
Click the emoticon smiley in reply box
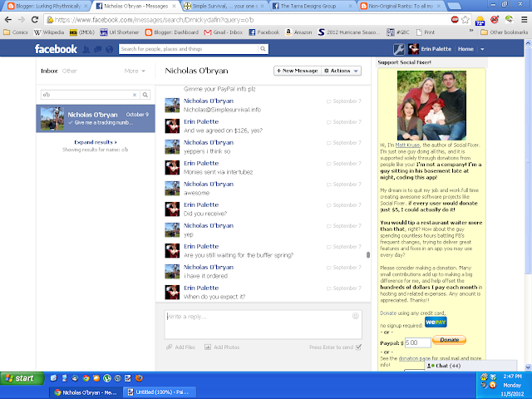pos(355,316)
